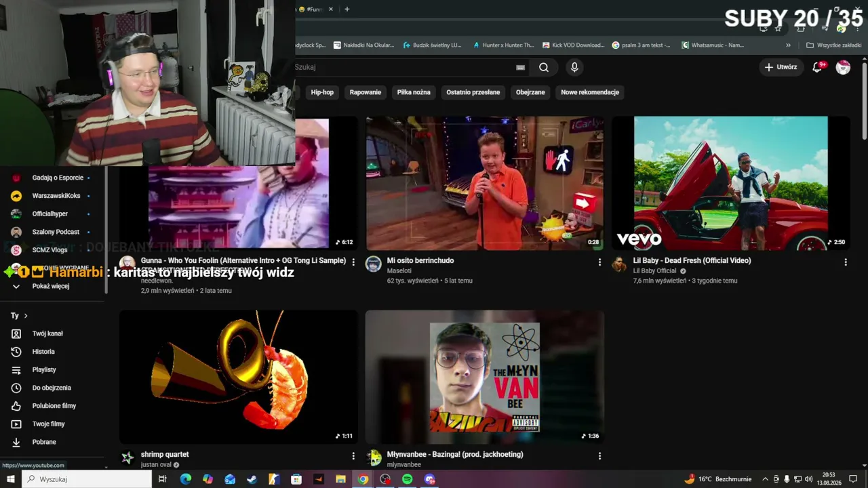This screenshot has width=868, height=488.
Task: Open WarszawskiKoks subscription channel
Action: coord(51,196)
